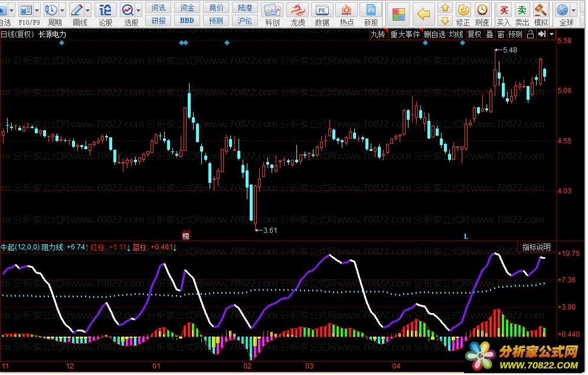
Task: Open the 模拟 simulated trading gavel icon
Action: pyautogui.click(x=540, y=10)
